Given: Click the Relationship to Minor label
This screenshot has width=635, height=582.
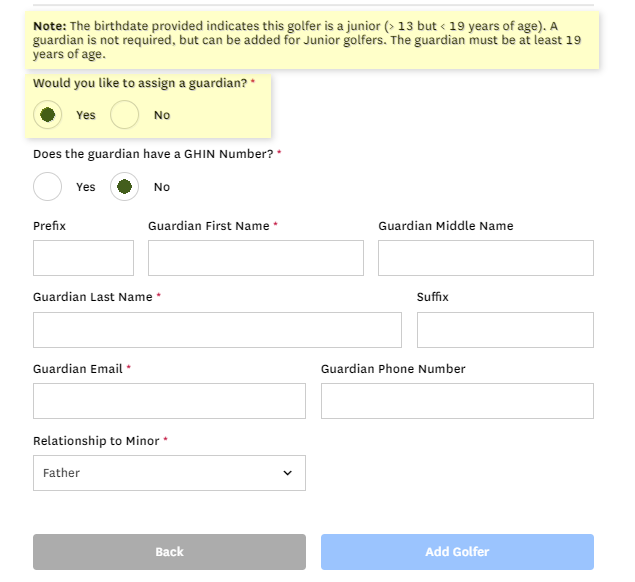Looking at the screenshot, I should point(96,441).
